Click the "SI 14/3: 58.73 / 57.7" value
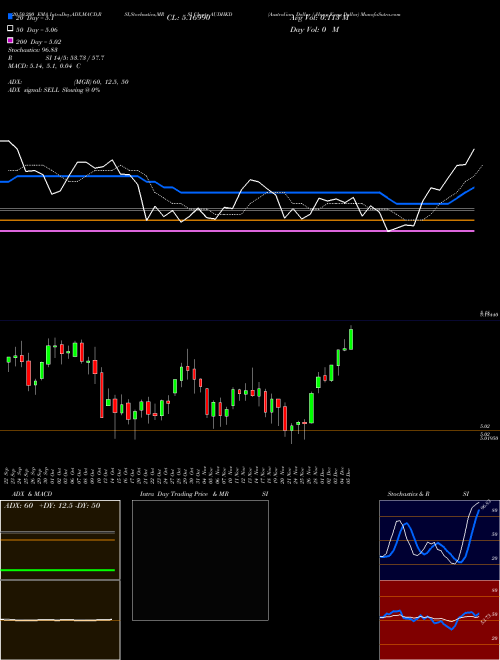Viewport: 500px width, 660px height. pyautogui.click(x=75, y=58)
